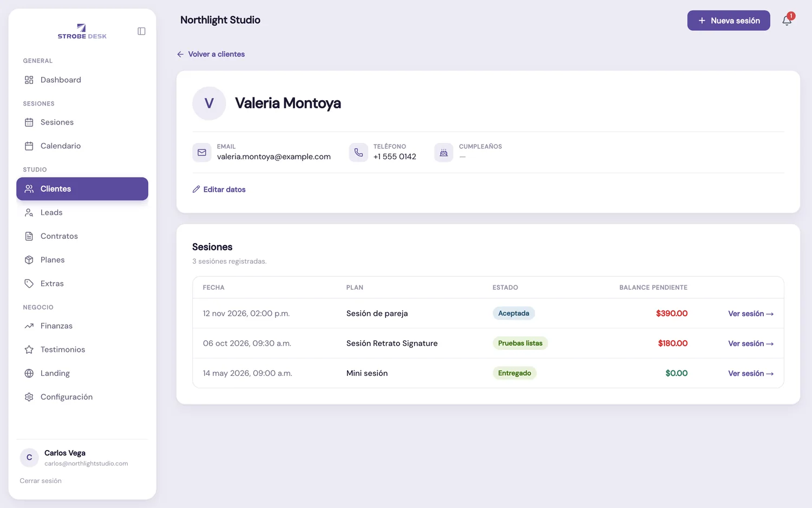Click the Dashboard grid icon
This screenshot has width=812, height=508.
point(29,80)
